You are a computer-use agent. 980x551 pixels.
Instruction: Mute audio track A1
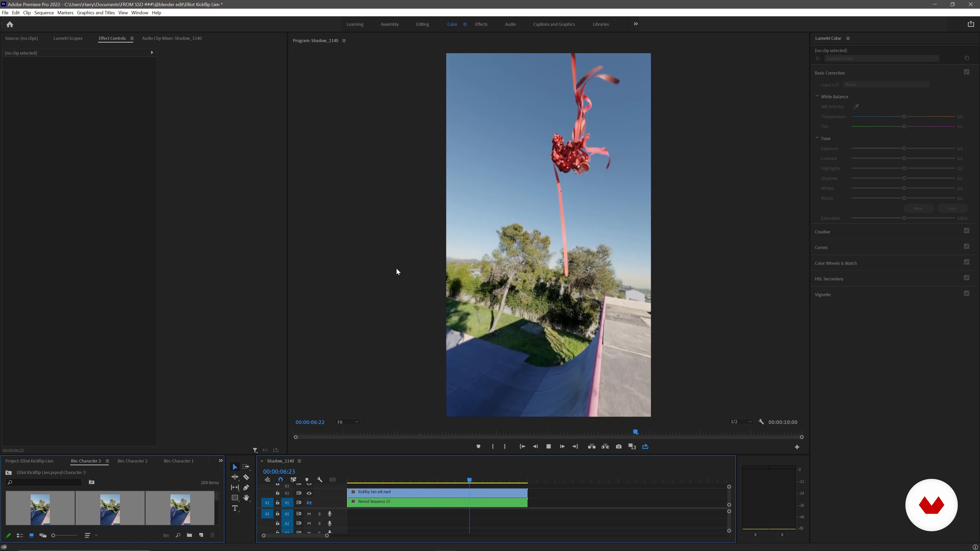click(x=309, y=514)
